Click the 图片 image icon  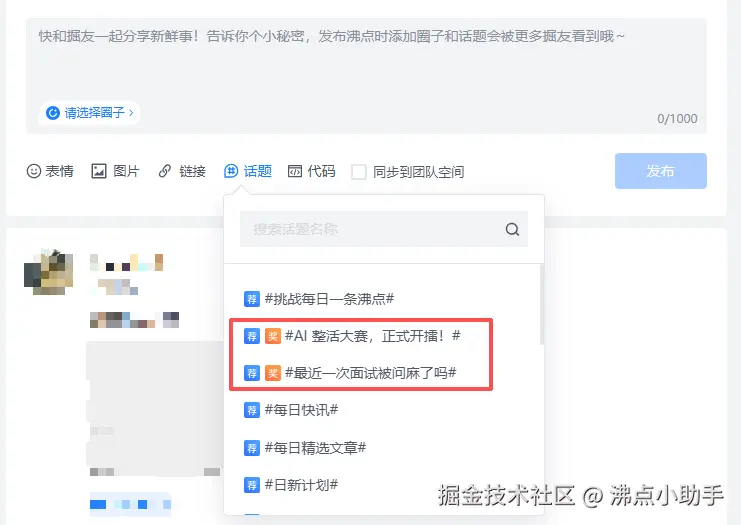99,171
